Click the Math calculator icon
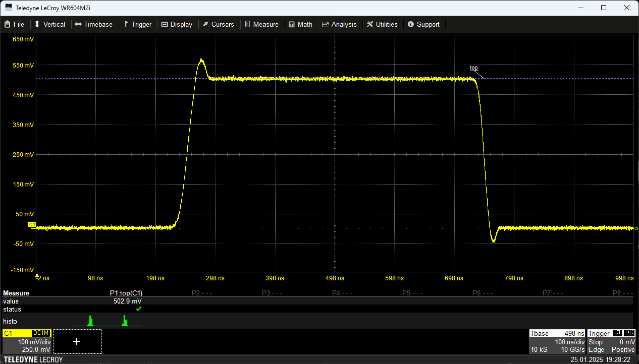 pos(292,24)
